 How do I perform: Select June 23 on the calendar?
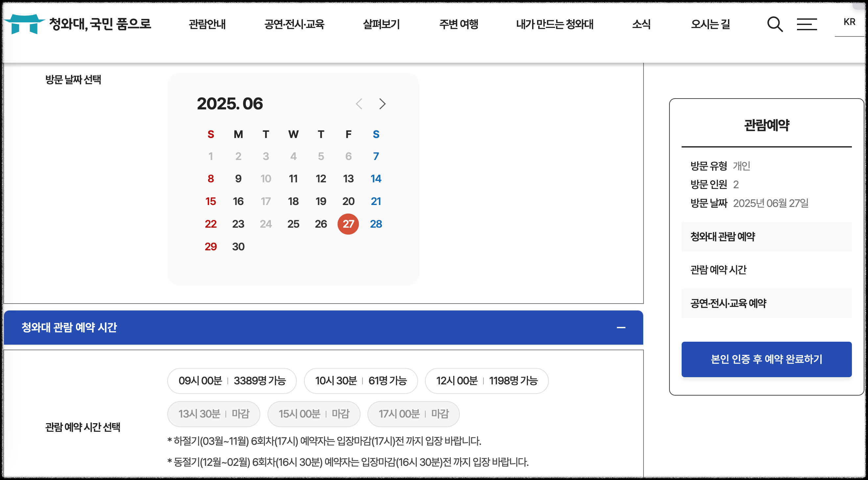(238, 224)
